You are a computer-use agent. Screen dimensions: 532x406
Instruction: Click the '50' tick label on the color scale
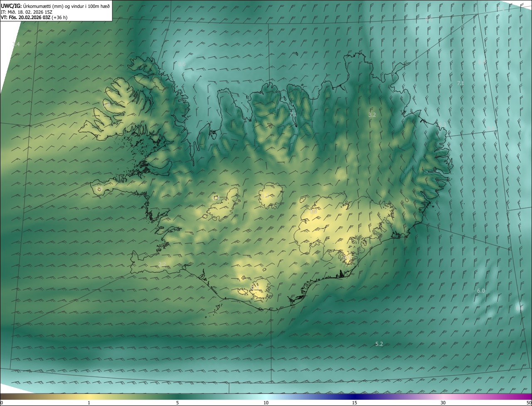tap(529, 403)
